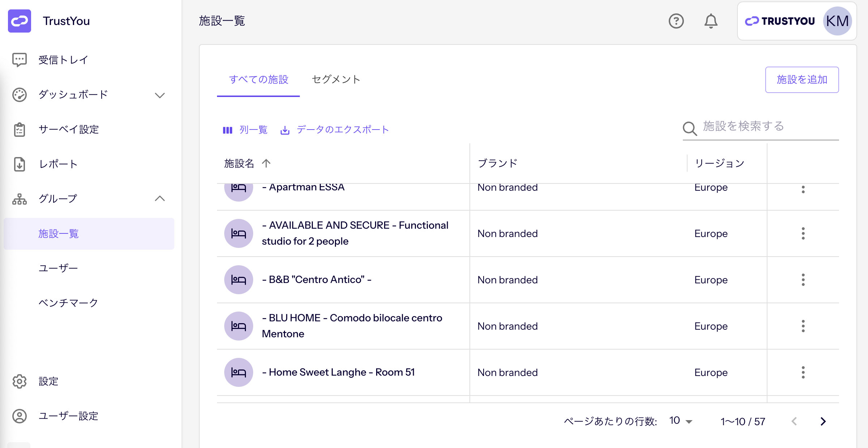Image resolution: width=868 pixels, height=448 pixels.
Task: Click the TRUSTYOU account switcher logo
Action: (x=780, y=21)
